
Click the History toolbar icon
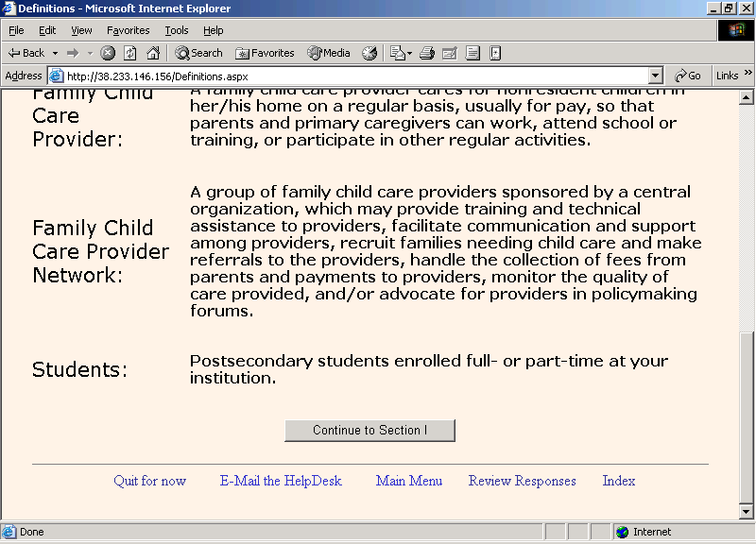point(369,53)
